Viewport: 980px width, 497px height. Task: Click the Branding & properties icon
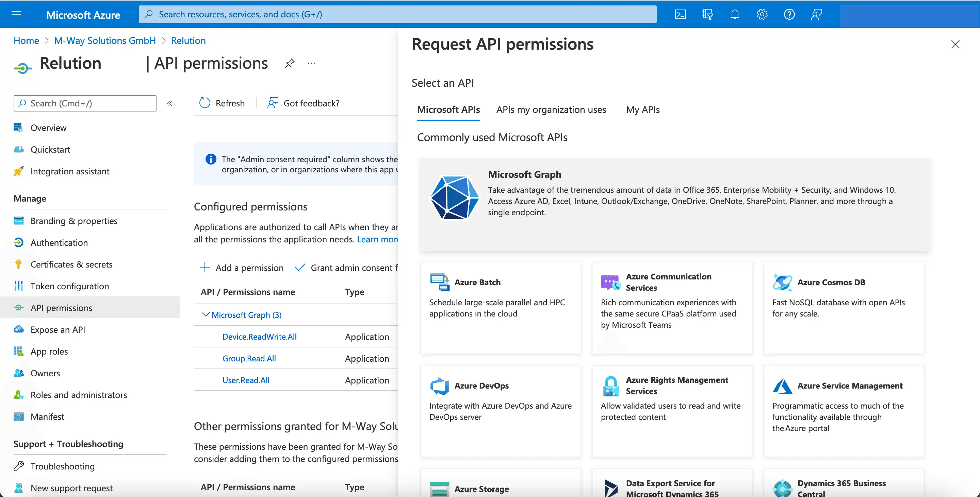[18, 221]
